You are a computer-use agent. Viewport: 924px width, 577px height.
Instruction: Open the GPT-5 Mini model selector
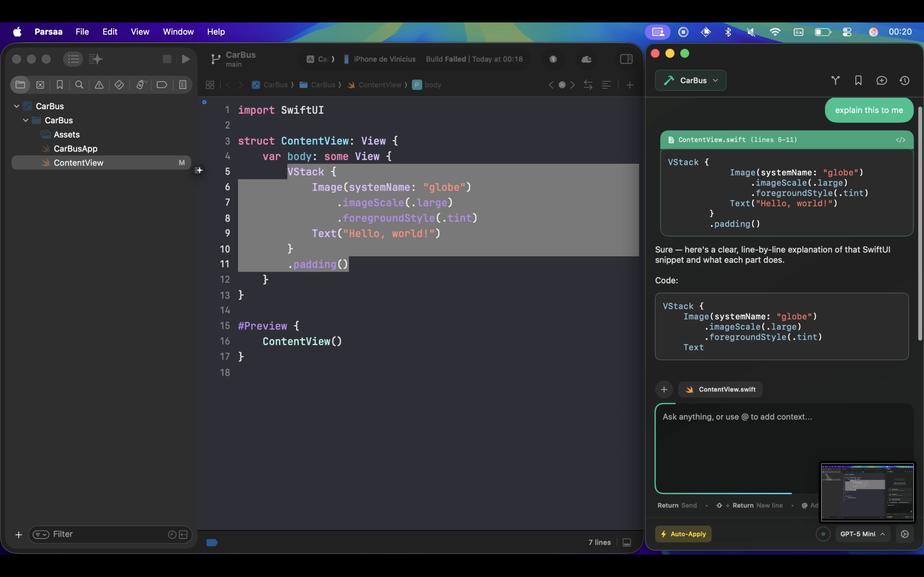click(x=862, y=534)
